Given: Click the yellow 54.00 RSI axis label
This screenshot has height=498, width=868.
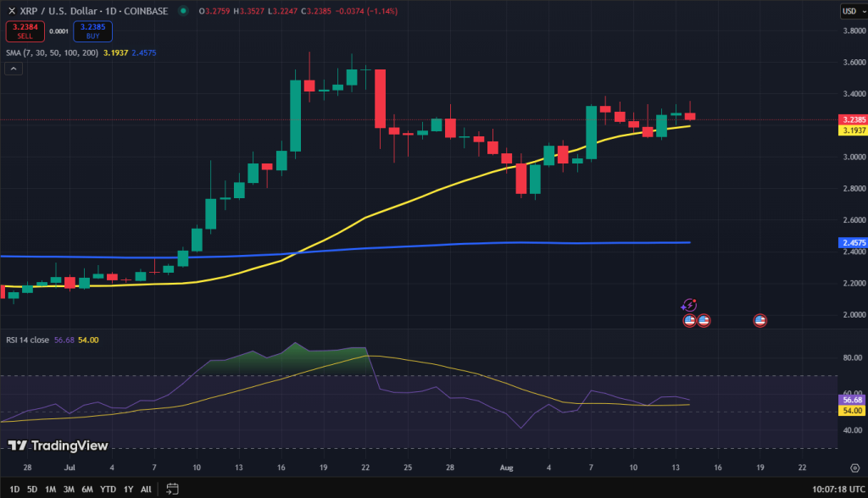Looking at the screenshot, I should [x=852, y=411].
